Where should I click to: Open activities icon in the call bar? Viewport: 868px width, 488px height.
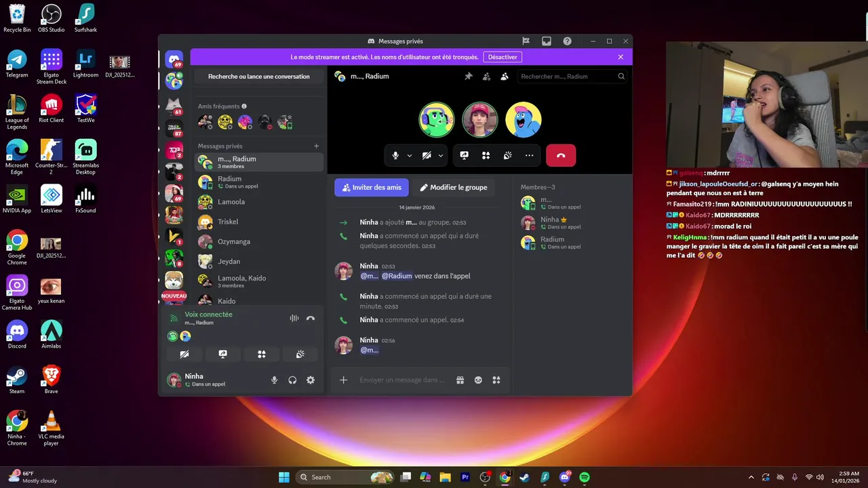pos(486,155)
